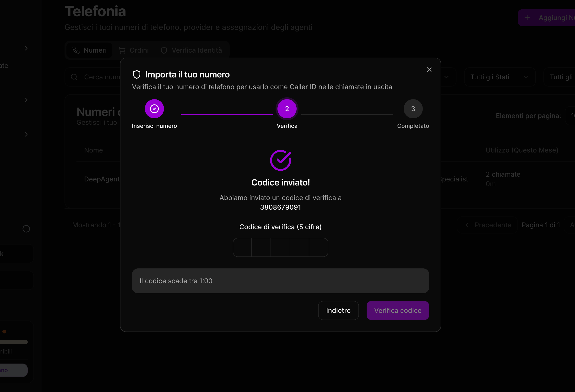Image resolution: width=575 pixels, height=392 pixels.
Task: Switch to the Verifica Identità tab
Action: (191, 50)
